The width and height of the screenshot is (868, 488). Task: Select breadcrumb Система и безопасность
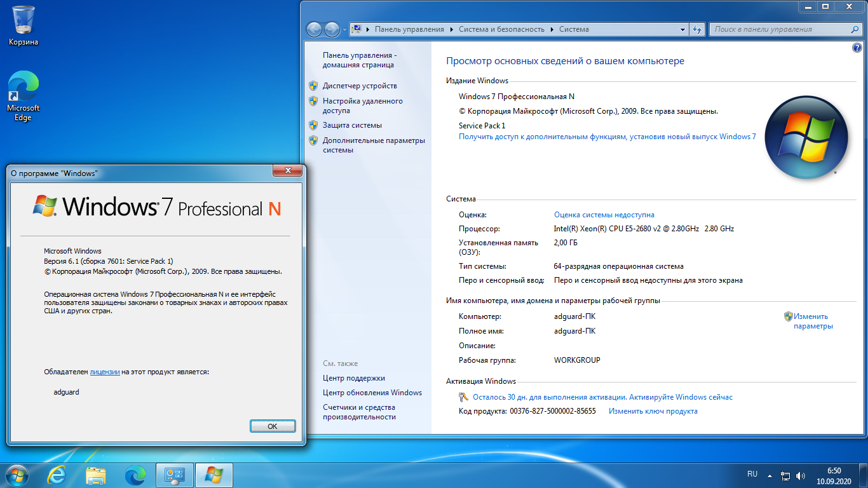point(502,29)
